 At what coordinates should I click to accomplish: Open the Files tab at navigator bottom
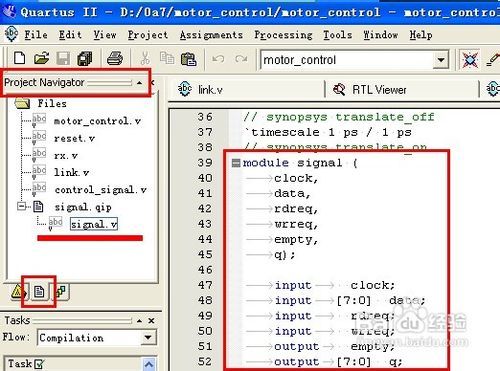39,292
